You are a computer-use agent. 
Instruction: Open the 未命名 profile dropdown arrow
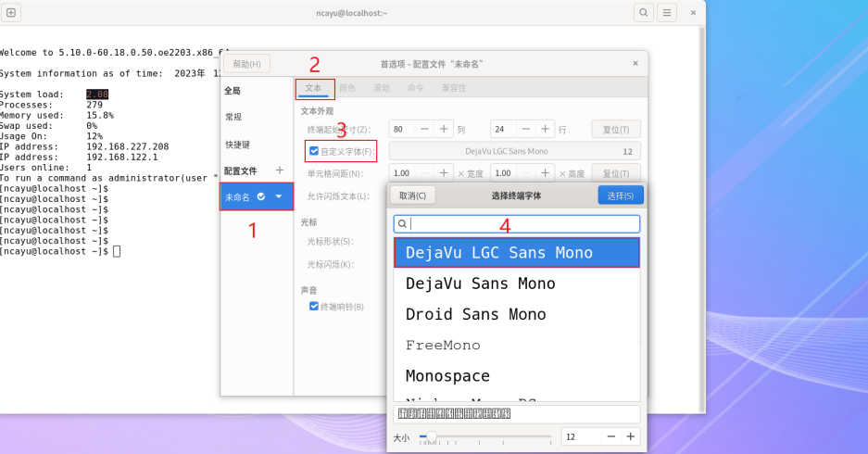click(279, 196)
